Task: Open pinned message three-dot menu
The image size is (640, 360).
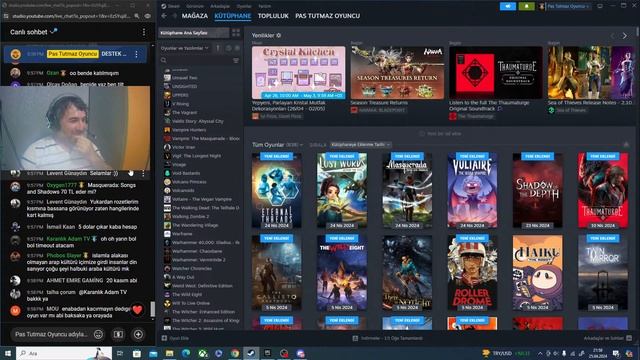Action: pos(136,54)
